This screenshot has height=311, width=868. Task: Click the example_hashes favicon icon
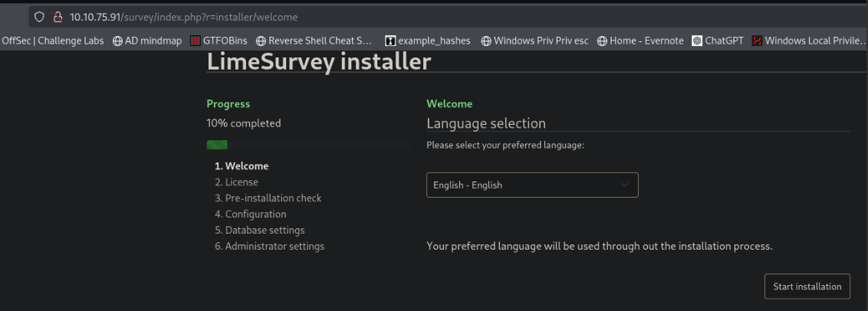pyautogui.click(x=390, y=41)
